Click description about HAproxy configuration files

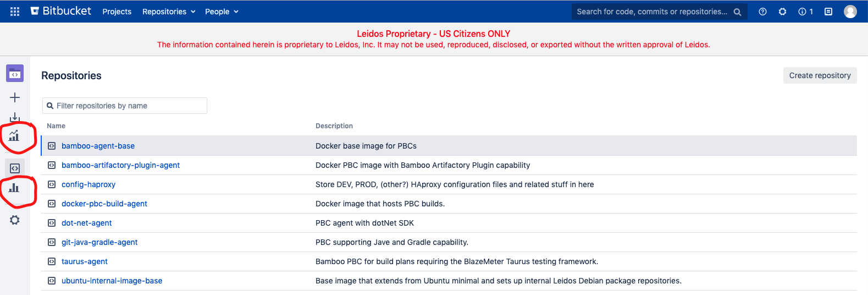coord(455,184)
